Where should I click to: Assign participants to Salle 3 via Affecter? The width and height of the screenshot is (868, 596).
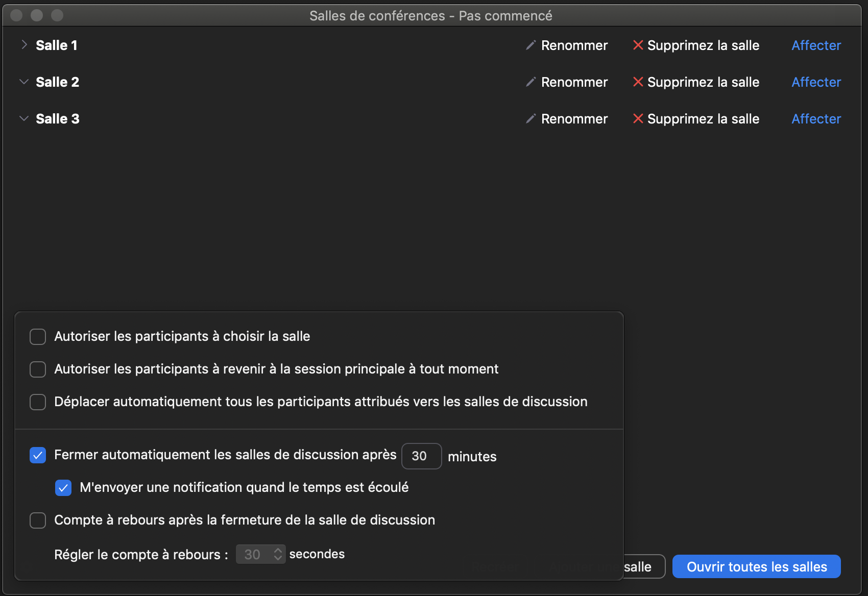click(816, 119)
